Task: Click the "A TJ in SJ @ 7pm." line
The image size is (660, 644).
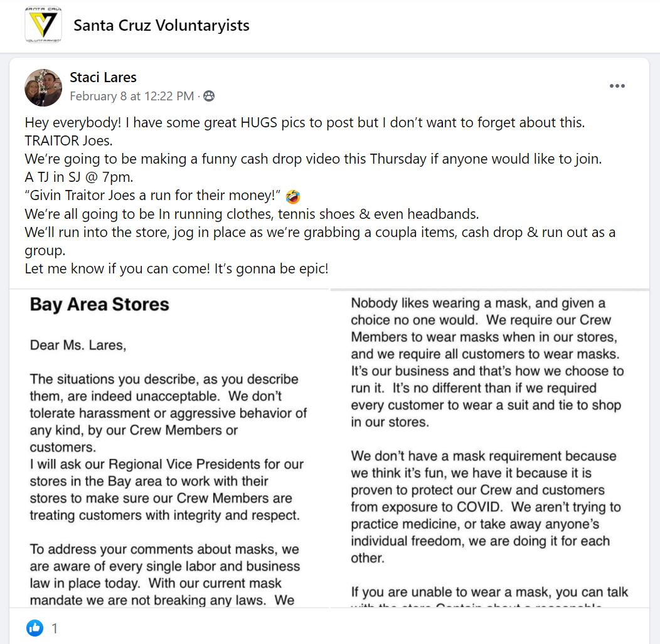Action: [x=81, y=177]
